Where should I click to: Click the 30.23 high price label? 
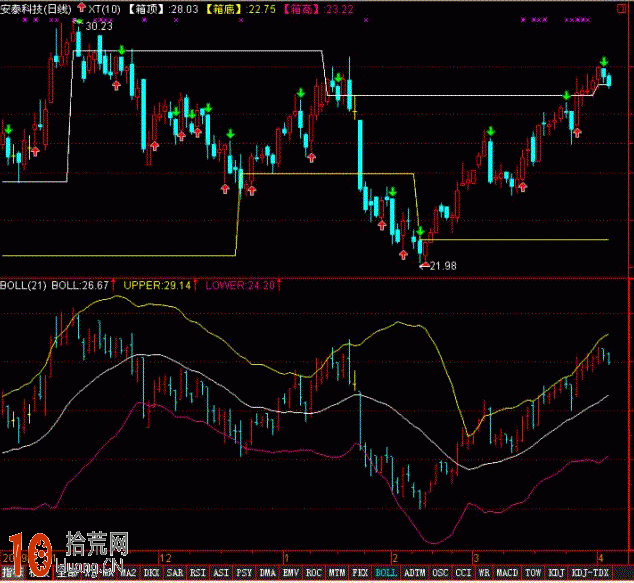(x=99, y=26)
